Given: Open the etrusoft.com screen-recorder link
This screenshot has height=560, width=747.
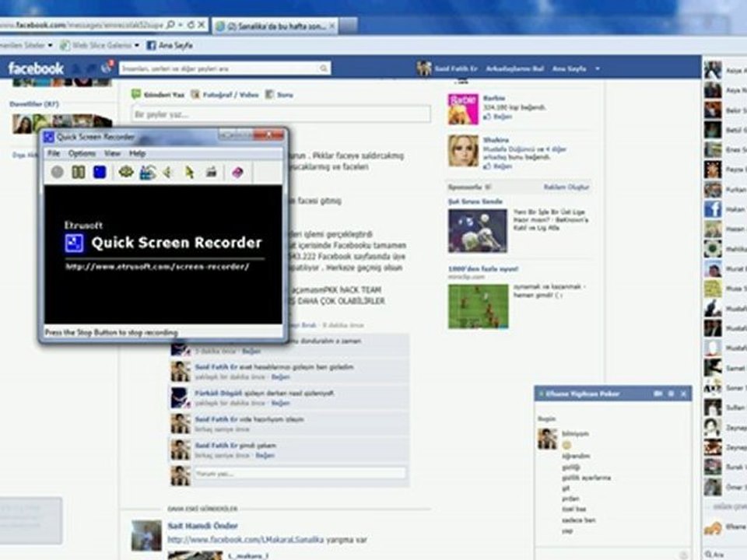Looking at the screenshot, I should (x=157, y=267).
